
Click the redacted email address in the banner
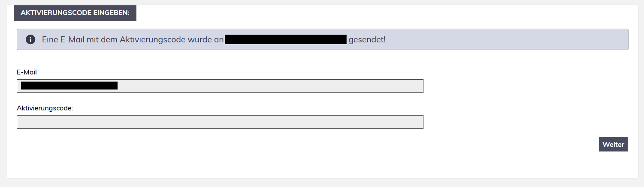(x=285, y=40)
